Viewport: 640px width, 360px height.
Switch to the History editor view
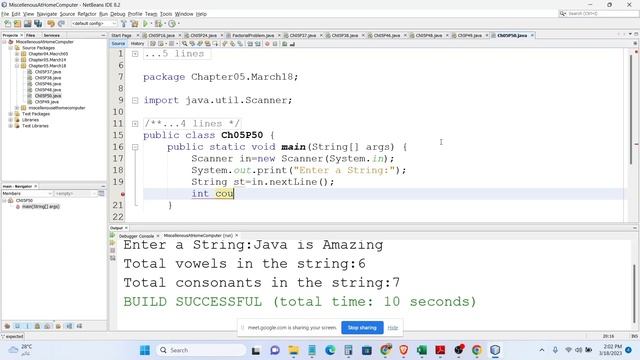[137, 44]
